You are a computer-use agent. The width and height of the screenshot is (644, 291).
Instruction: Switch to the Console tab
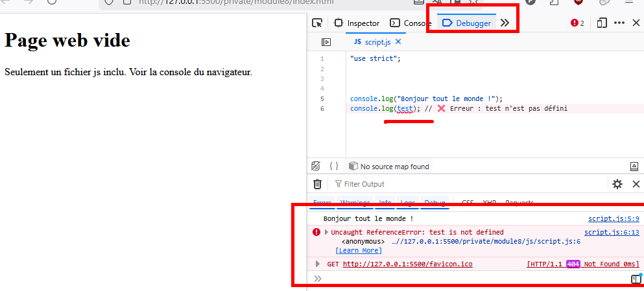pyautogui.click(x=411, y=23)
